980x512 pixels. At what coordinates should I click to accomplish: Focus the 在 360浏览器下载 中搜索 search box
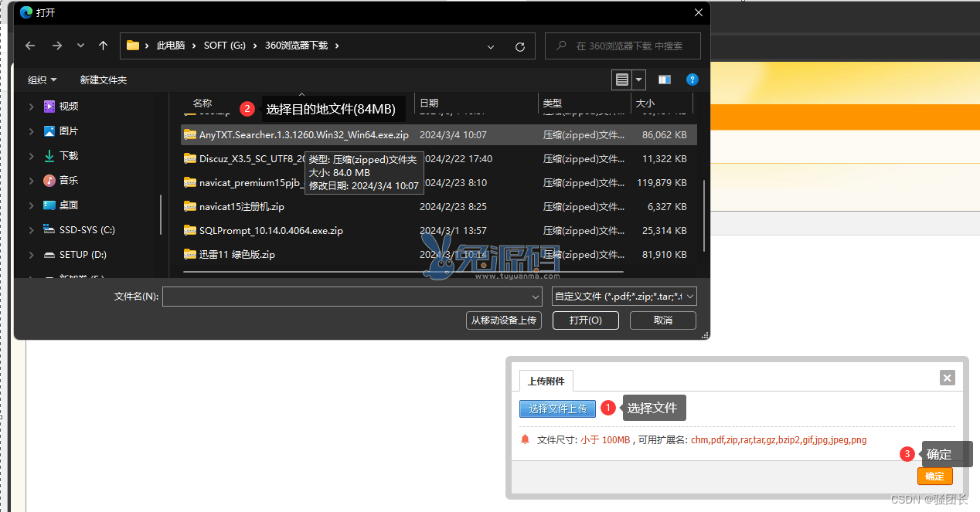pyautogui.click(x=623, y=46)
